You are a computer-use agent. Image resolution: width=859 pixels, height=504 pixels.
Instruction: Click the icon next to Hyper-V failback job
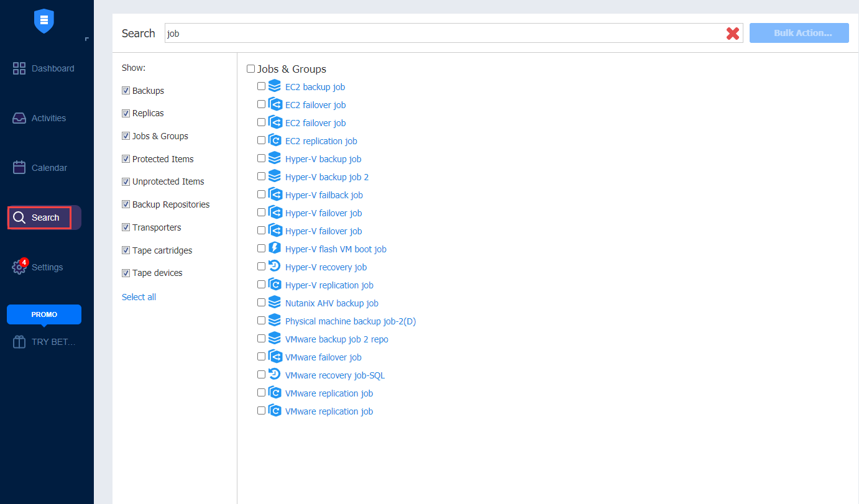point(275,195)
